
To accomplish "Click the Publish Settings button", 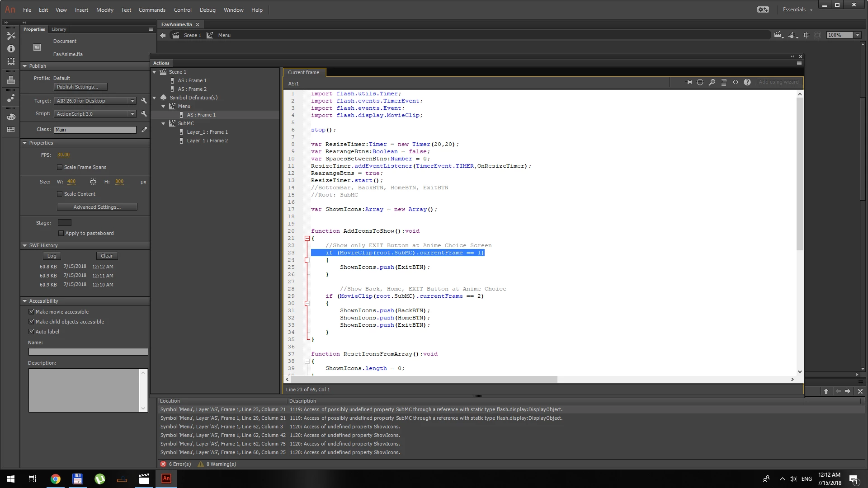I will tap(80, 87).
